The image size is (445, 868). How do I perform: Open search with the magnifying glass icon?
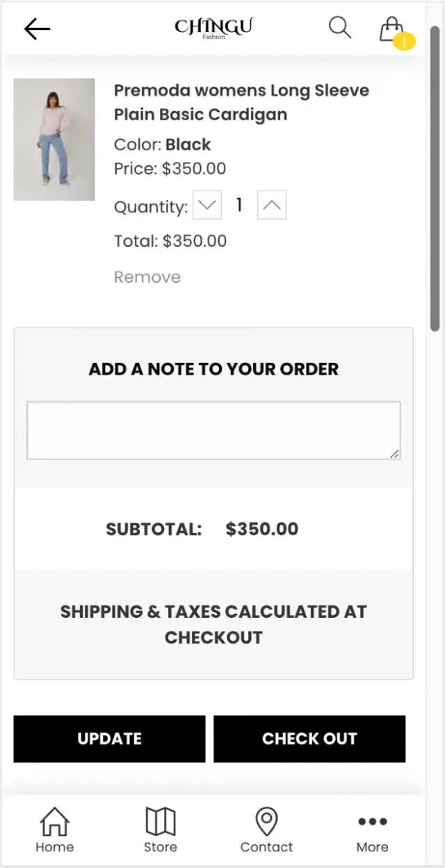click(339, 28)
